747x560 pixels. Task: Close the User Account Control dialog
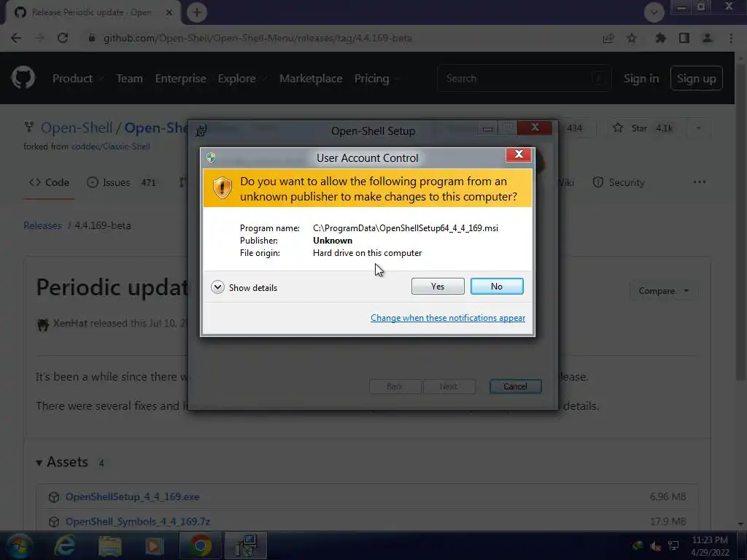519,155
